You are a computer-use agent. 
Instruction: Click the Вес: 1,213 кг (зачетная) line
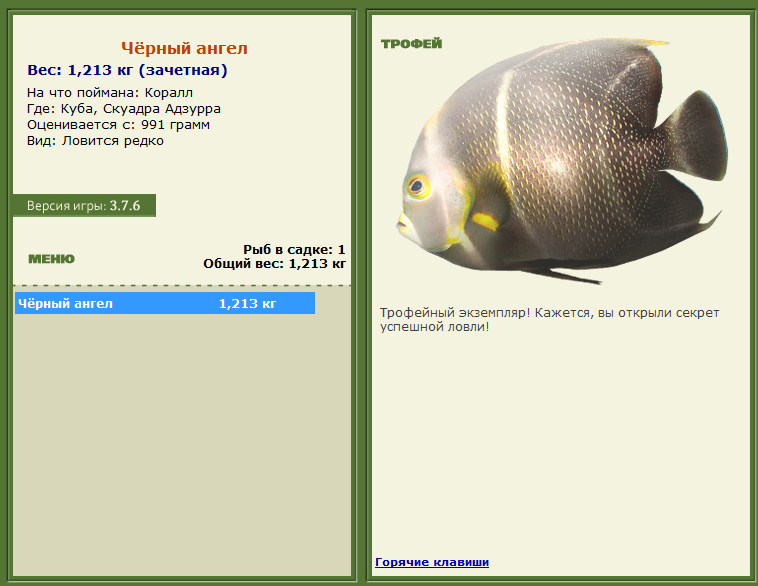(x=127, y=70)
